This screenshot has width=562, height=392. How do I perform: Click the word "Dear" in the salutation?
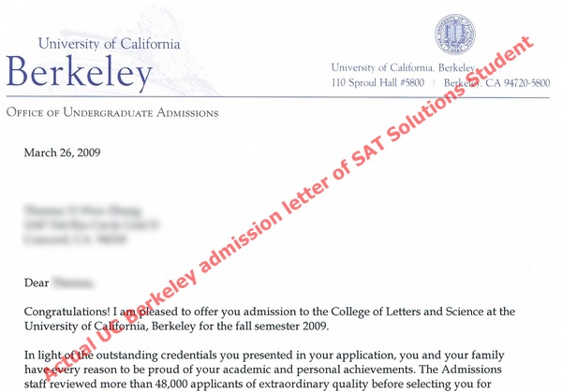[39, 278]
